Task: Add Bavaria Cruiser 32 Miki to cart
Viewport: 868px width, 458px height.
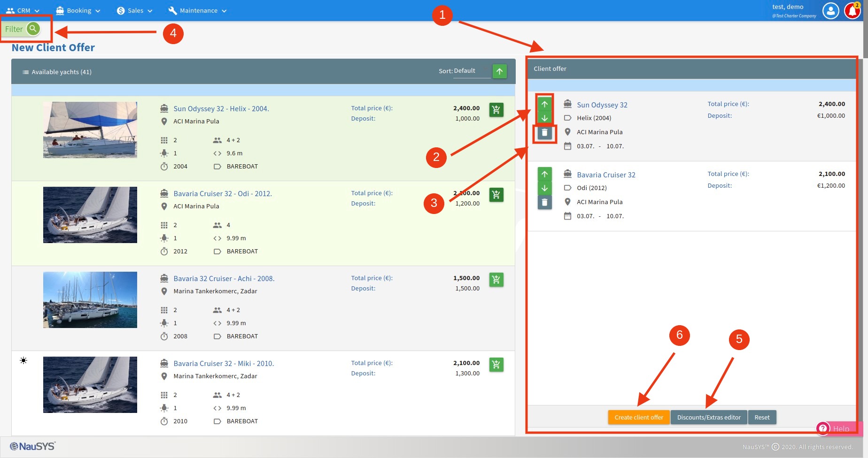Action: click(496, 365)
